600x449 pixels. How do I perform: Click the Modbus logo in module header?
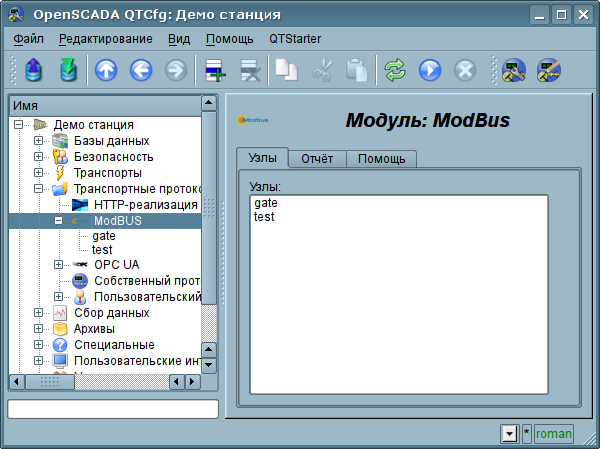point(253,120)
